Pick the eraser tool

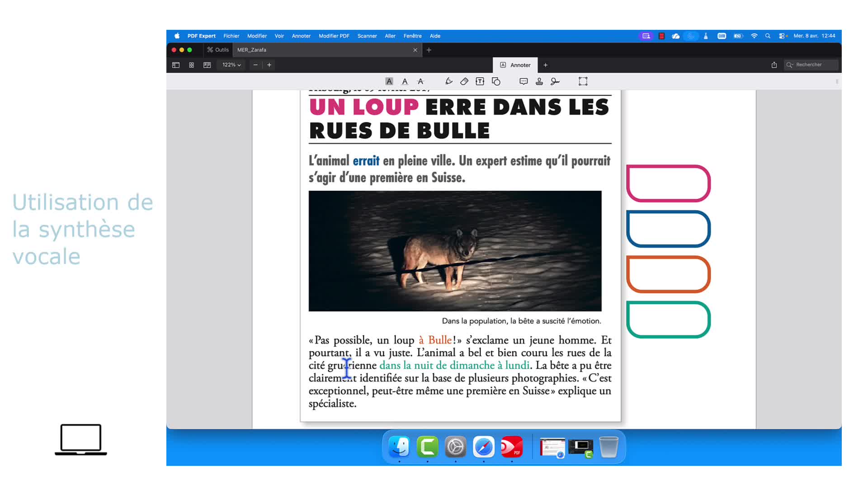coord(464,81)
